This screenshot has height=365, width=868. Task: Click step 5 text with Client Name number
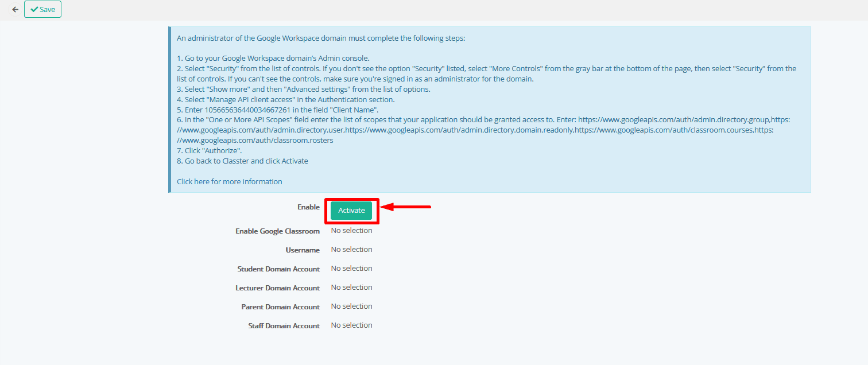tap(278, 110)
